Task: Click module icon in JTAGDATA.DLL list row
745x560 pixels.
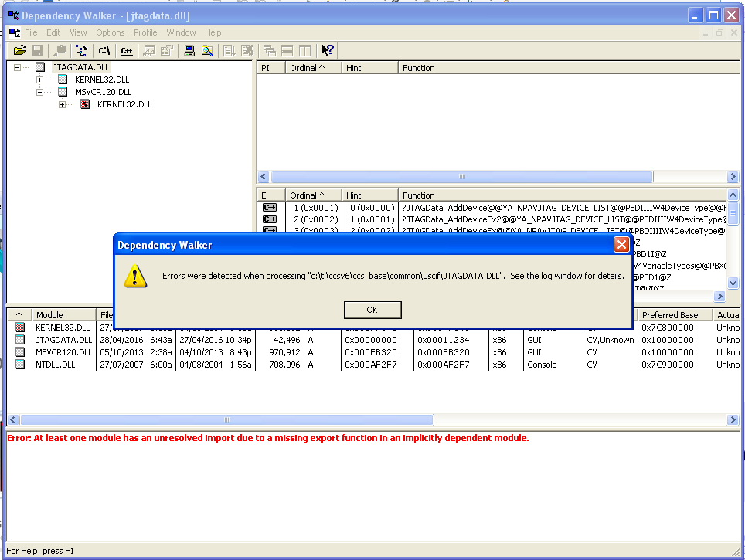Action: point(19,340)
